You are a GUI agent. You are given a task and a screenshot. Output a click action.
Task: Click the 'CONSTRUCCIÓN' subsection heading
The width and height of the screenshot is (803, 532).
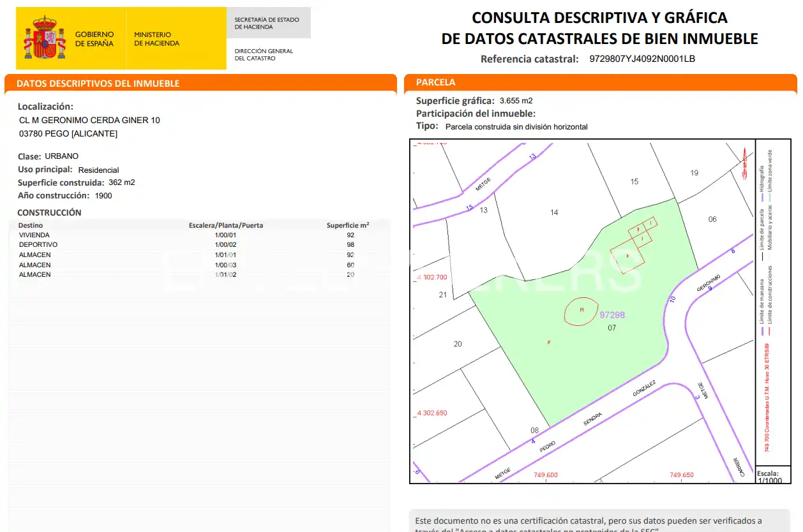tap(49, 212)
